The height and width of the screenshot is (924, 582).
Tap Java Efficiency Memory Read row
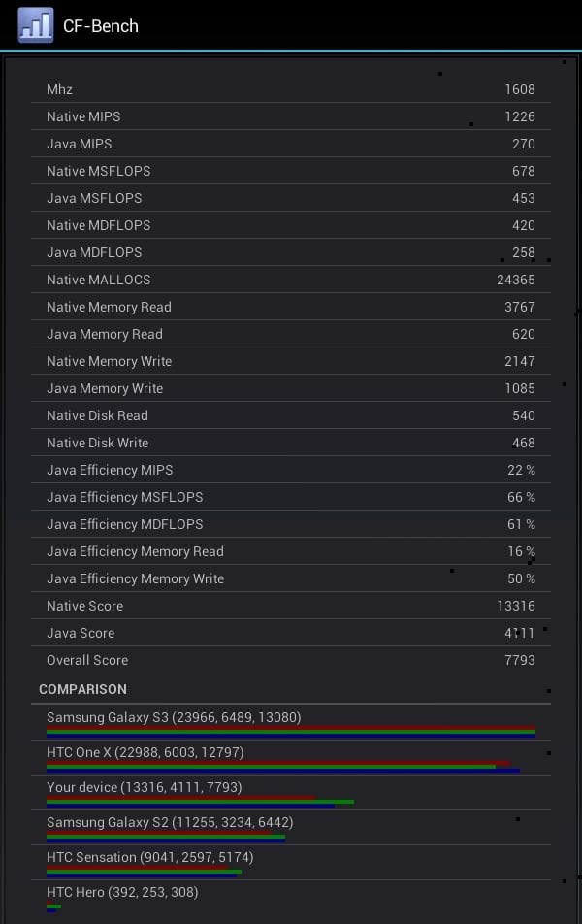click(x=291, y=551)
